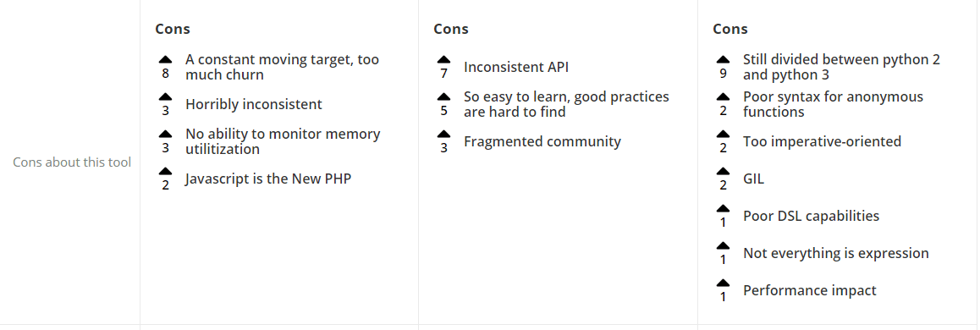
Task: Upvote 'No ability to monitor memory utilitization'
Action: pos(165,134)
